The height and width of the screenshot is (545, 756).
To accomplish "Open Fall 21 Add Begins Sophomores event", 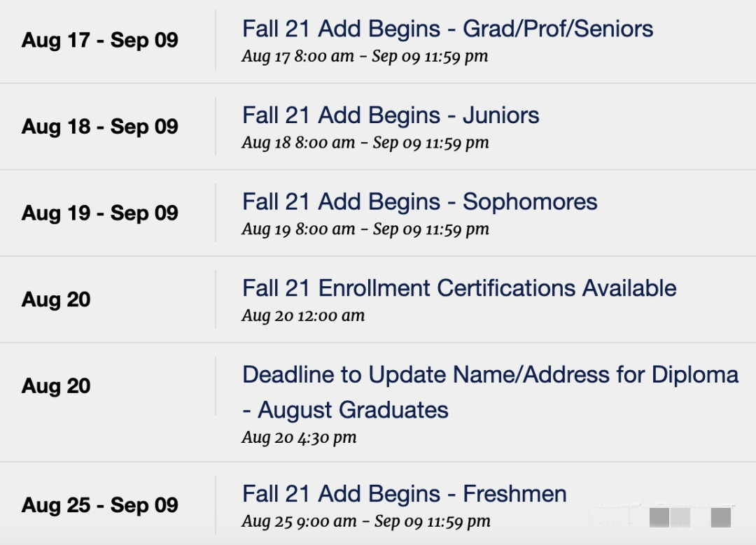I will (419, 202).
